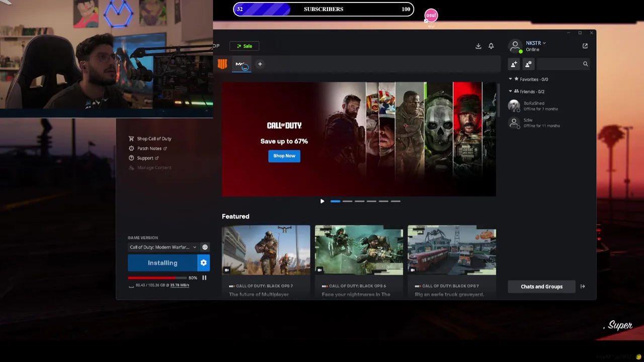Click the Featured heading

pos(235,216)
